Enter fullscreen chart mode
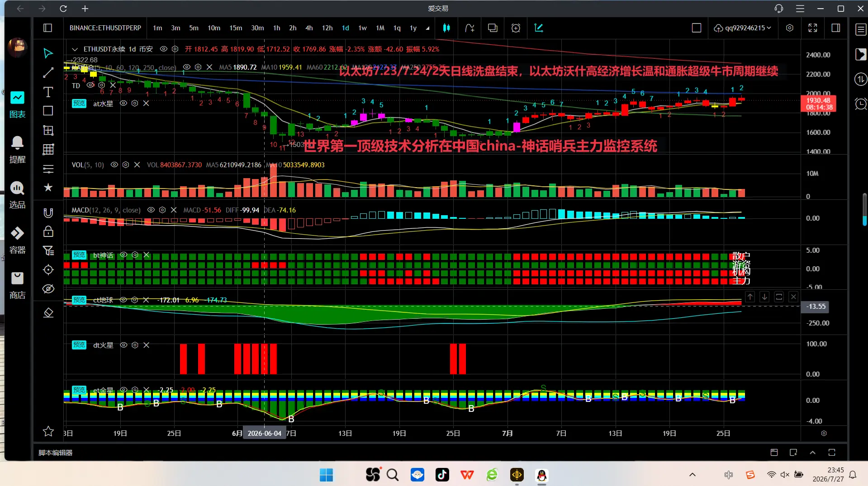868x486 pixels. (x=813, y=28)
